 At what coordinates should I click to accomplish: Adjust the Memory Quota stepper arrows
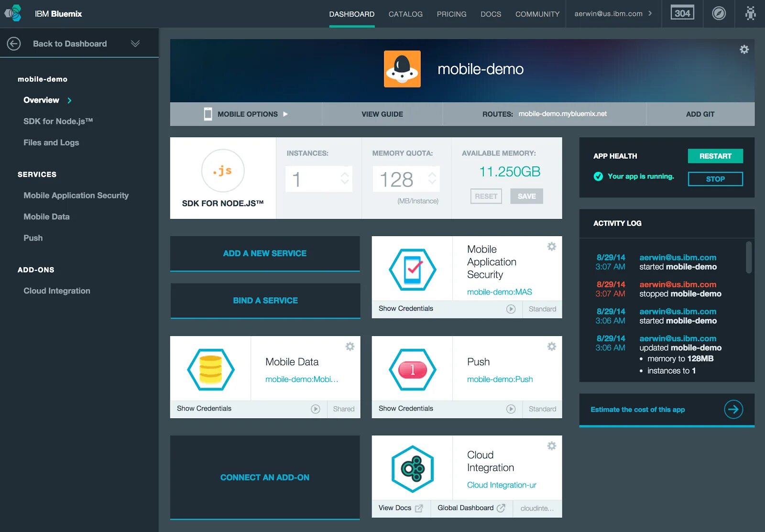coord(432,178)
